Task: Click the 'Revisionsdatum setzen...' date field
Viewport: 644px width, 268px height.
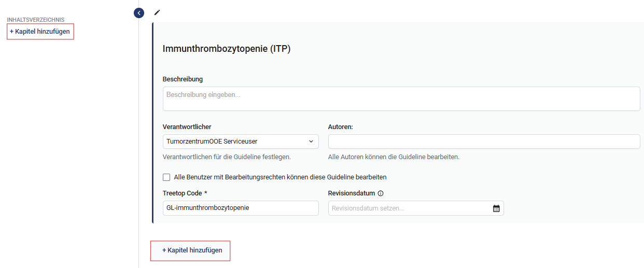Action: [409, 208]
